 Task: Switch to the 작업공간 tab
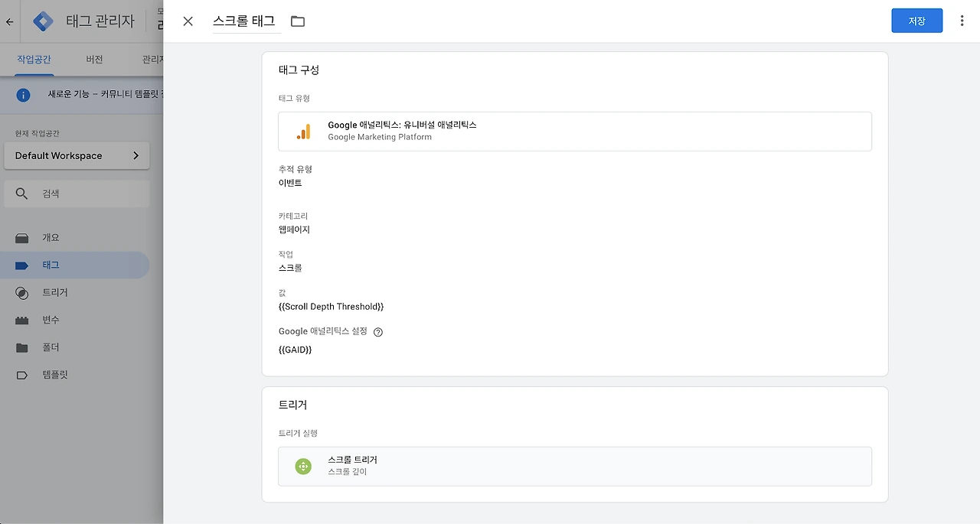[34, 59]
